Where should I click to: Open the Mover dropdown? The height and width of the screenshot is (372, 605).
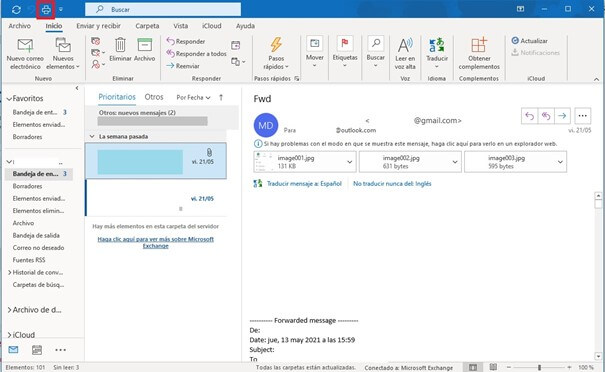pyautogui.click(x=314, y=52)
